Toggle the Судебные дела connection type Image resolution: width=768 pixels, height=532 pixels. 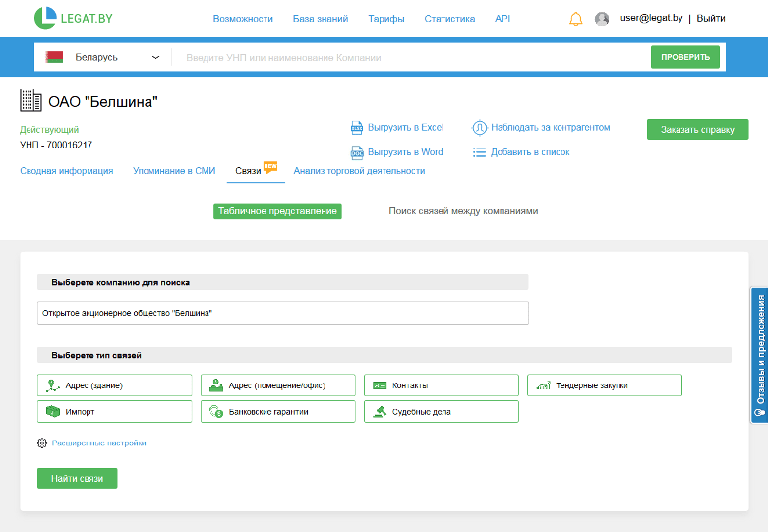[x=441, y=412]
